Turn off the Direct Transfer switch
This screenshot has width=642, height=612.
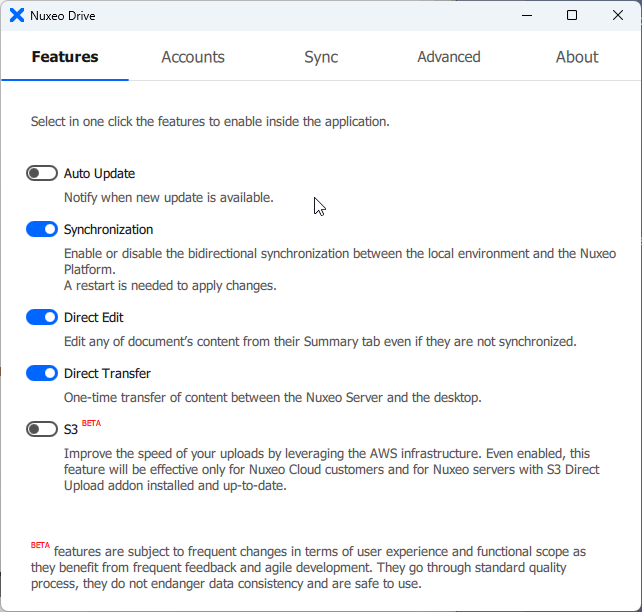point(42,373)
